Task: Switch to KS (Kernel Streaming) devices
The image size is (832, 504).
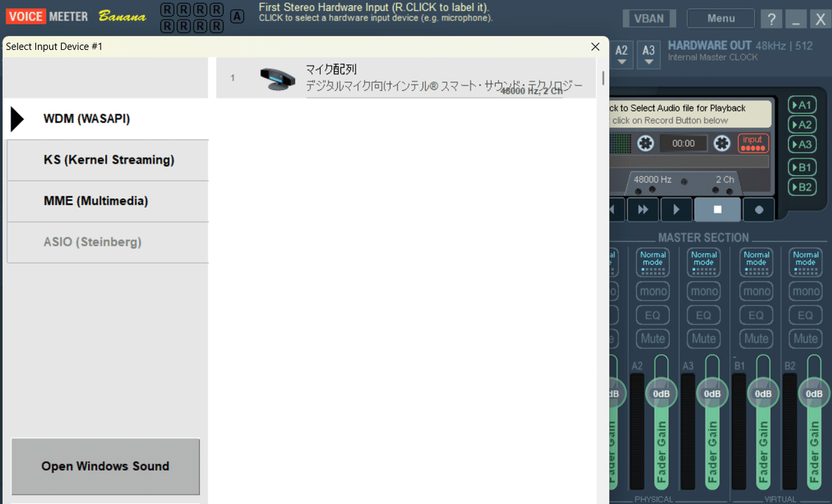Action: tap(107, 160)
